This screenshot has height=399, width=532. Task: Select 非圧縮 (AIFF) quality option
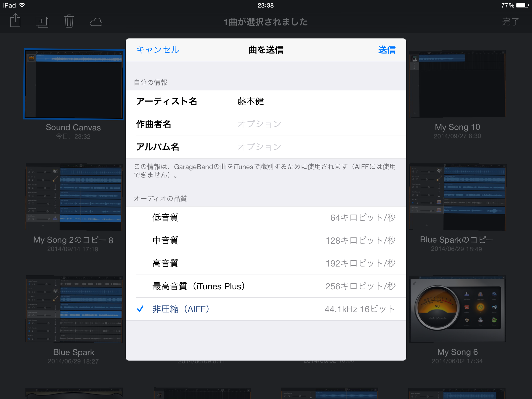[x=266, y=309]
